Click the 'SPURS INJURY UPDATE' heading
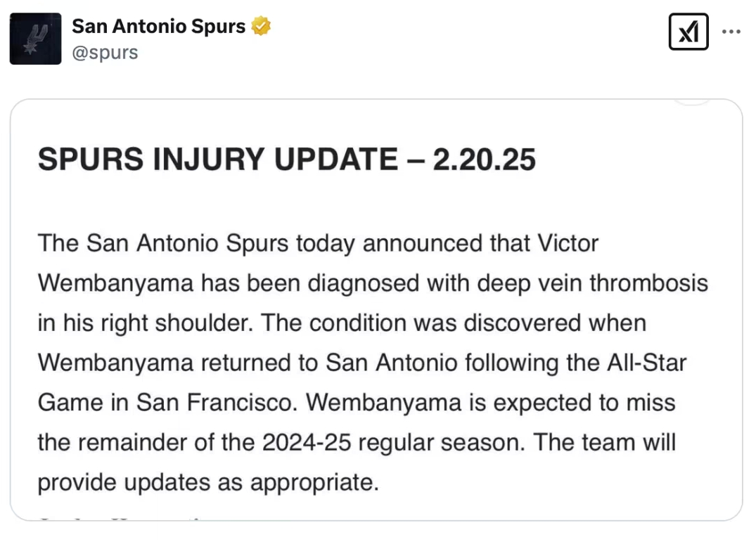This screenshot has width=756, height=544. coord(218,160)
